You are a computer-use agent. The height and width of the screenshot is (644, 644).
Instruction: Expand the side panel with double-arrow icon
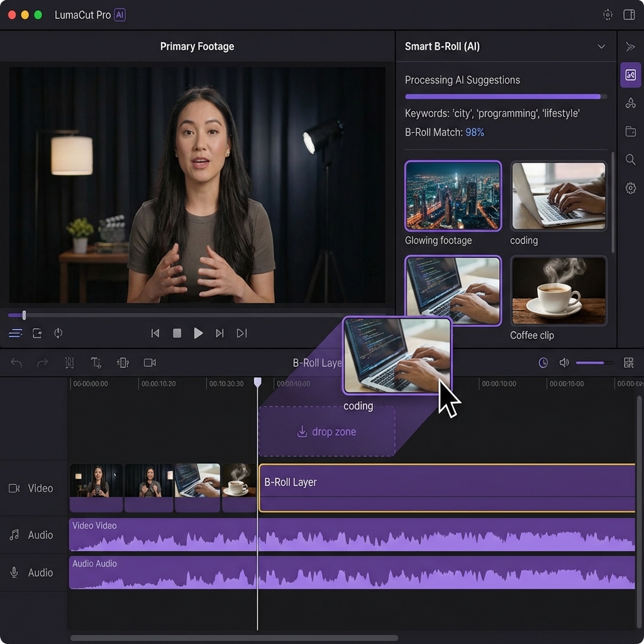tap(630, 47)
